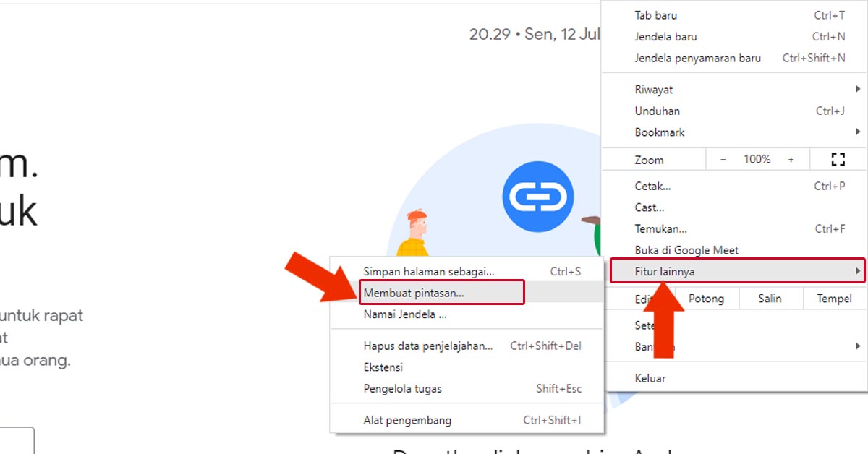
Task: Click the 100% zoom level display
Action: (757, 159)
